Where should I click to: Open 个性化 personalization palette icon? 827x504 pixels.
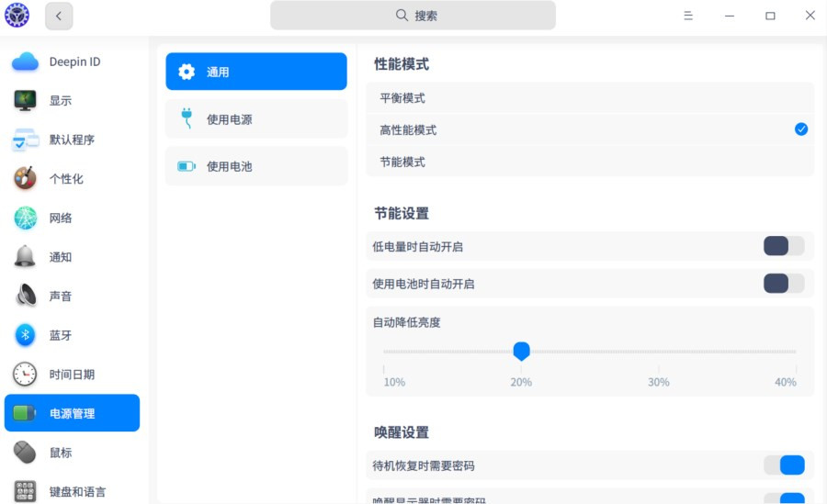pos(25,179)
